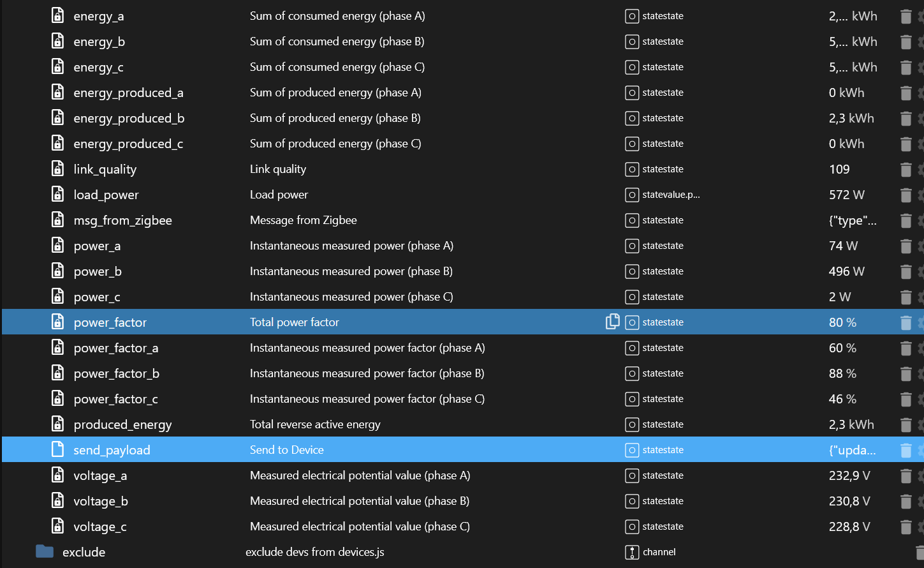Select the load_power object

[x=106, y=195]
